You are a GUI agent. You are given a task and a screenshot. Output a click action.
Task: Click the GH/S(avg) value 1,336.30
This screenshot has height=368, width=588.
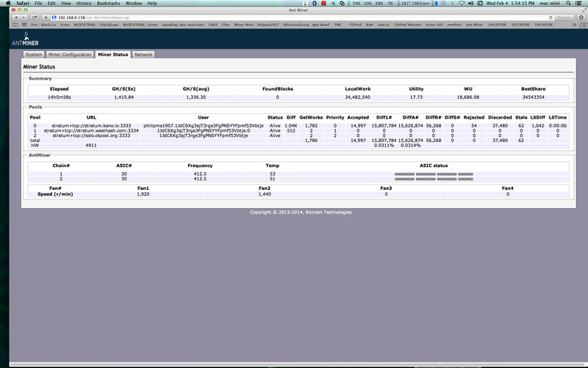coord(196,97)
